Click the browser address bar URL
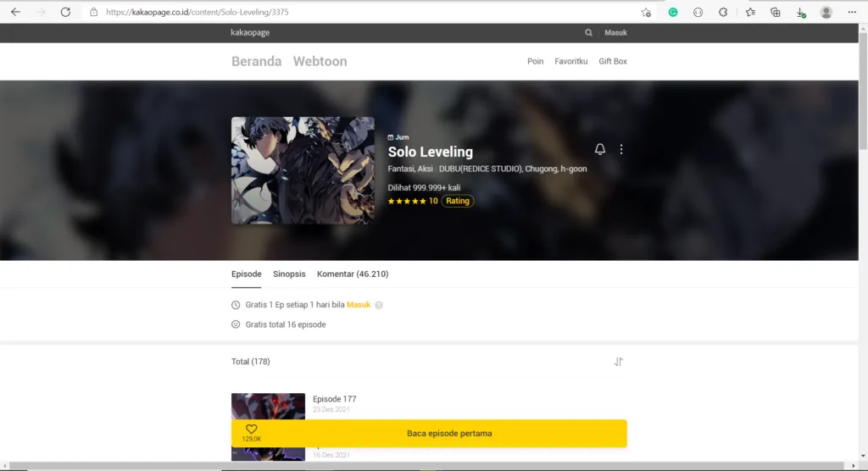Image resolution: width=868 pixels, height=471 pixels. (197, 12)
